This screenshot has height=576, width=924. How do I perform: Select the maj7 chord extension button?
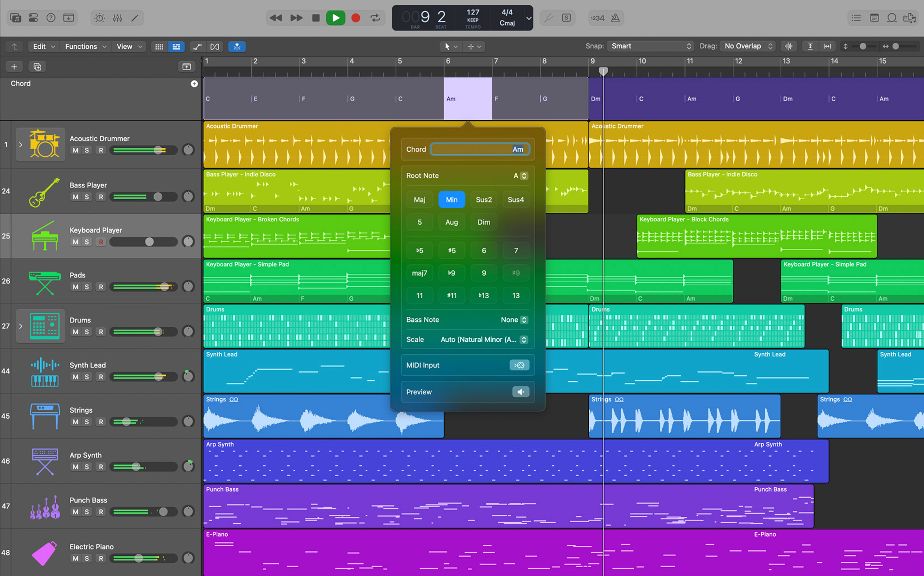(419, 273)
